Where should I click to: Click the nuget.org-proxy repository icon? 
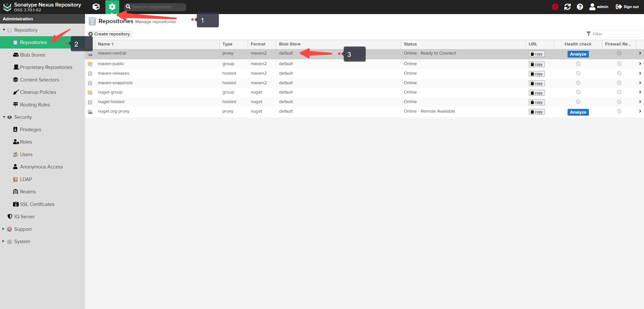pyautogui.click(x=90, y=112)
